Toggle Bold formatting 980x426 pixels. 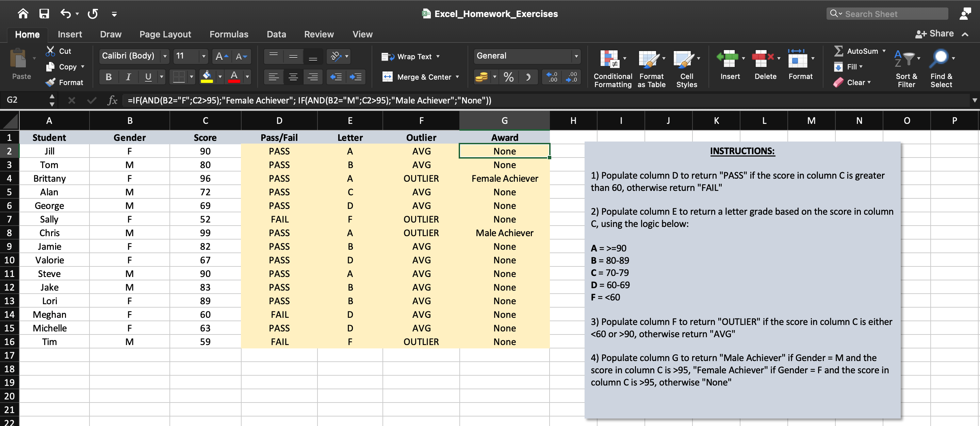(x=109, y=77)
